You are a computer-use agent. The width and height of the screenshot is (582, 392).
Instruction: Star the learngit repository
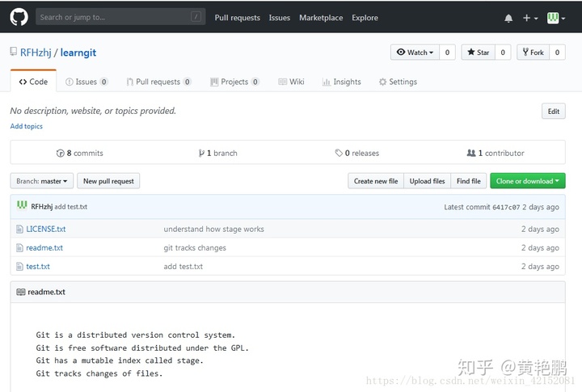pyautogui.click(x=478, y=53)
